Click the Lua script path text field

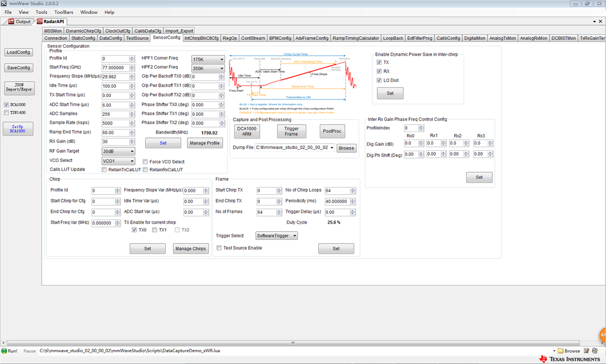click(x=295, y=351)
